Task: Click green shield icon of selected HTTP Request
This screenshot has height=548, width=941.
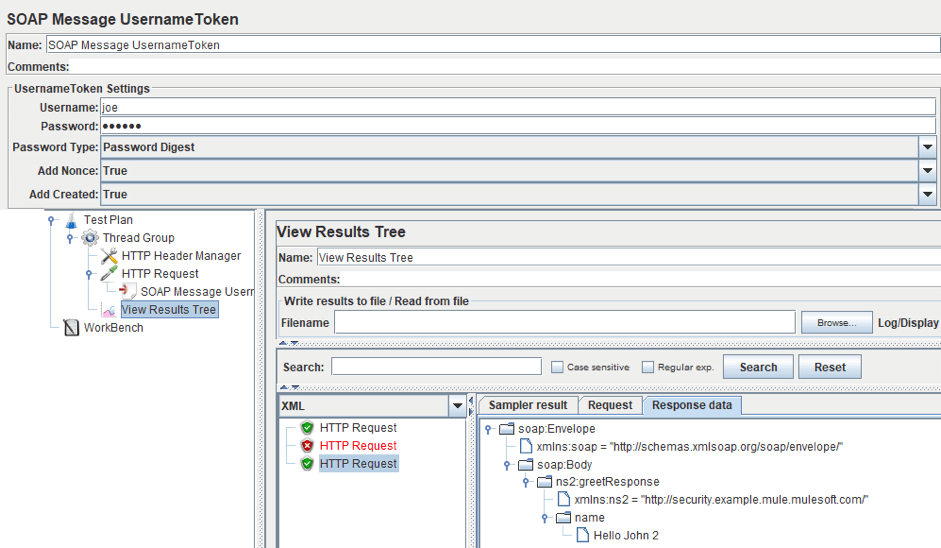Action: pos(307,464)
